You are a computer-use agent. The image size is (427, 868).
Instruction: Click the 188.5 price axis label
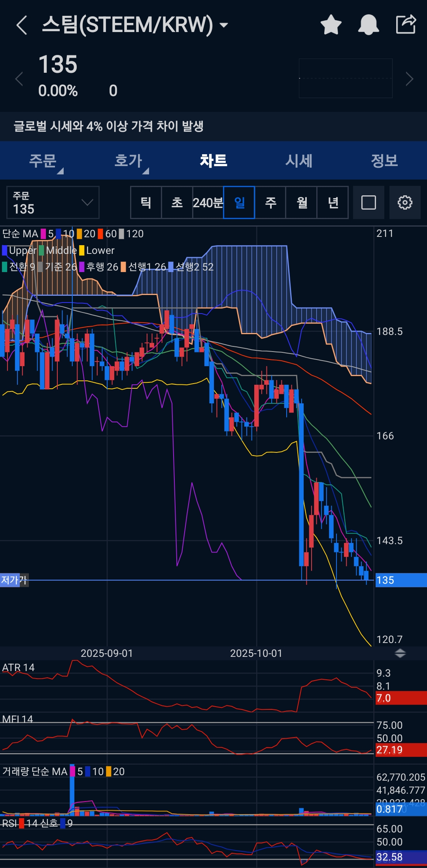point(389,331)
